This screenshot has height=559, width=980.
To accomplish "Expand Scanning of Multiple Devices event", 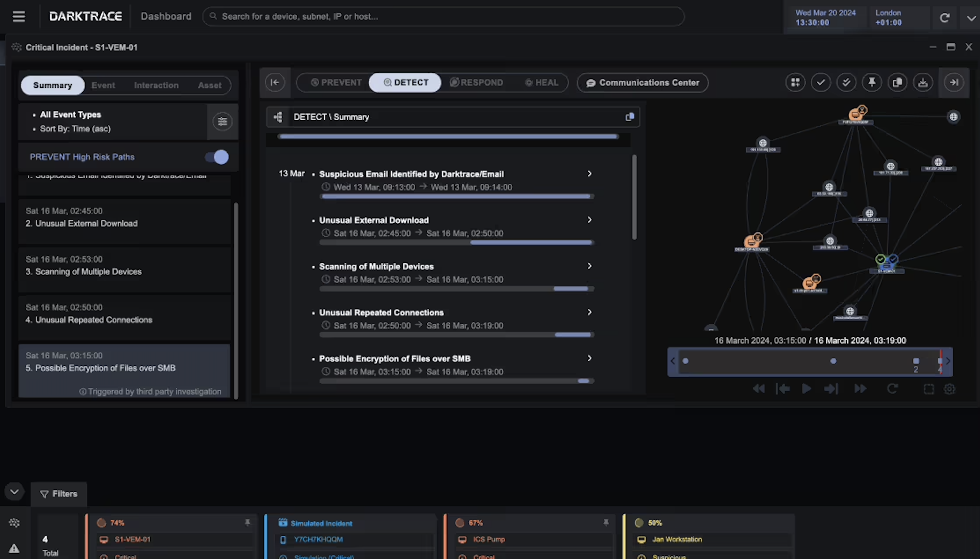I will coord(589,266).
